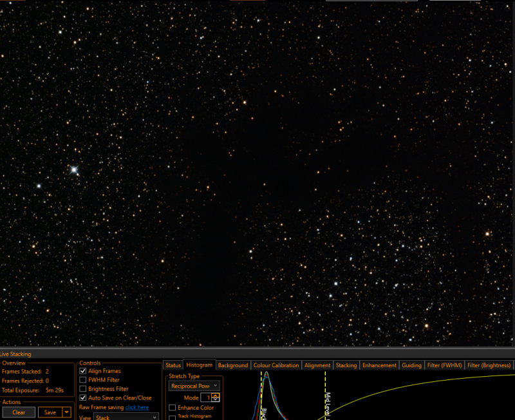Image resolution: width=515 pixels, height=420 pixels.
Task: Clear the live stack
Action: (x=19, y=412)
